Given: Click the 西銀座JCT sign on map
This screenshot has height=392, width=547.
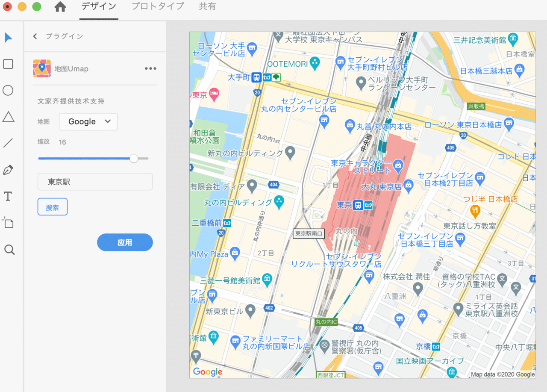Looking at the screenshot, I should [331, 375].
